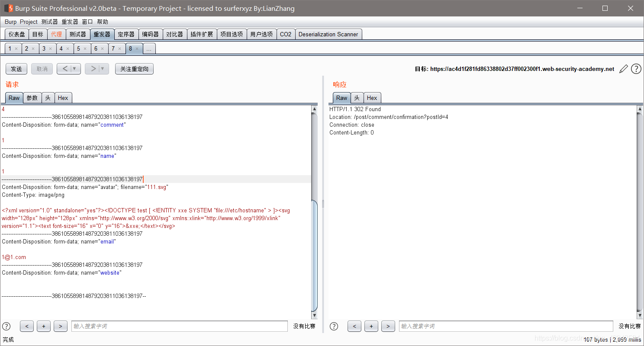This screenshot has width=644, height=346.
Task: Open history forward dropdown arrow
Action: pyautogui.click(x=103, y=69)
